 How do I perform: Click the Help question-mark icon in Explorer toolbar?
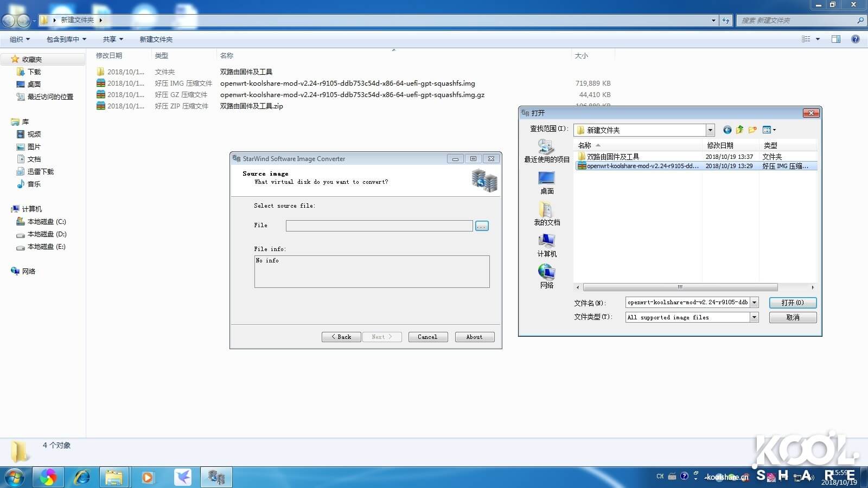point(856,39)
